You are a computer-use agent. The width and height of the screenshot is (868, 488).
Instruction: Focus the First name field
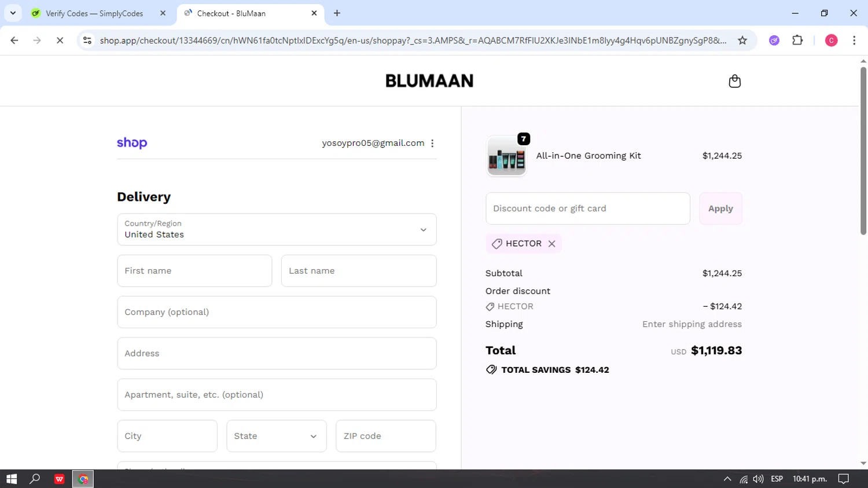click(x=194, y=271)
